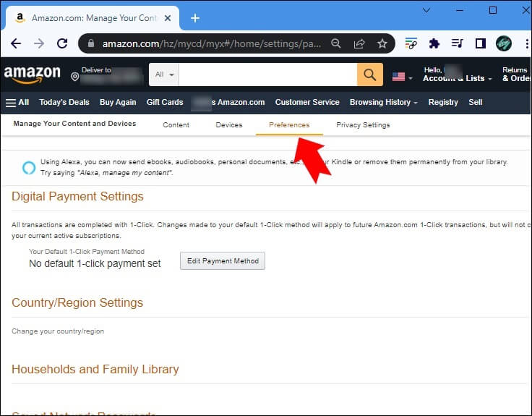Click the Edit Payment Method button
The width and height of the screenshot is (532, 416).
point(223,260)
